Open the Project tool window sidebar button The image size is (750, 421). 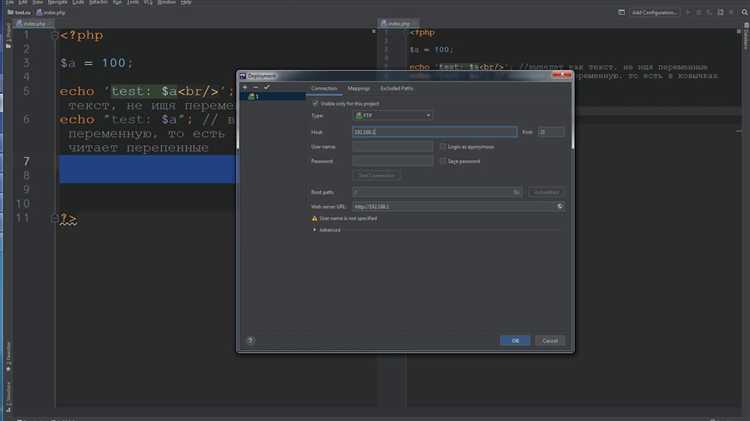tap(8, 35)
